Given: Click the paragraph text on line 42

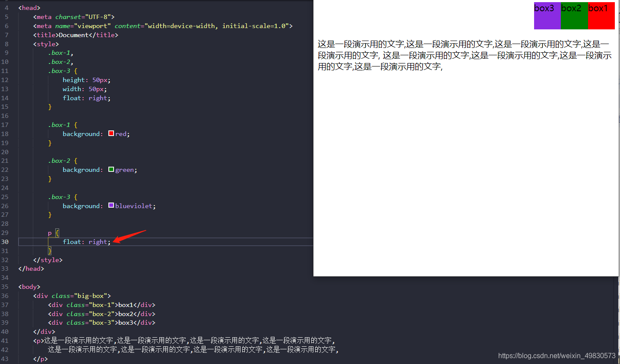Looking at the screenshot, I should tap(193, 350).
